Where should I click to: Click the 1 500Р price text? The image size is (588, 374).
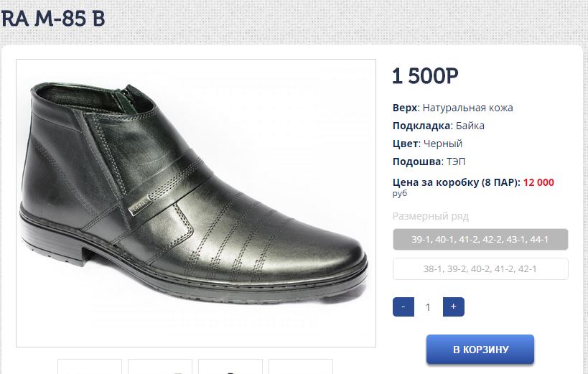pos(425,75)
